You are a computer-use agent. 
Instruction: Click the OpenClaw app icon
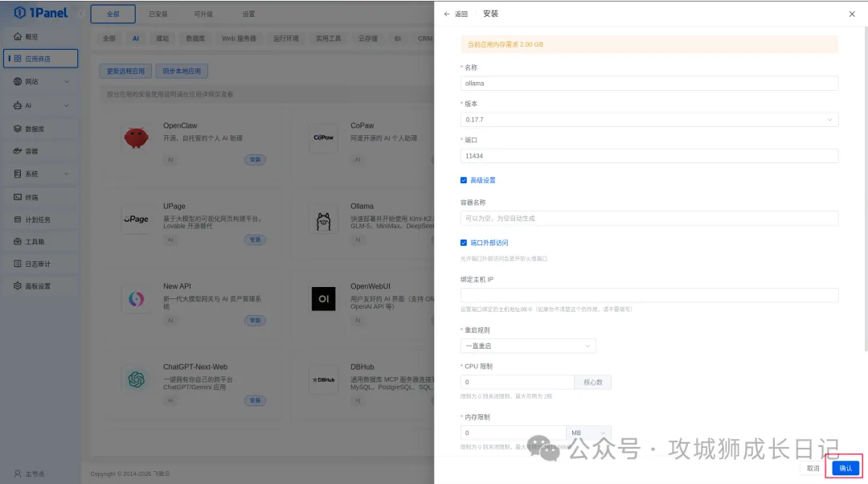[136, 137]
